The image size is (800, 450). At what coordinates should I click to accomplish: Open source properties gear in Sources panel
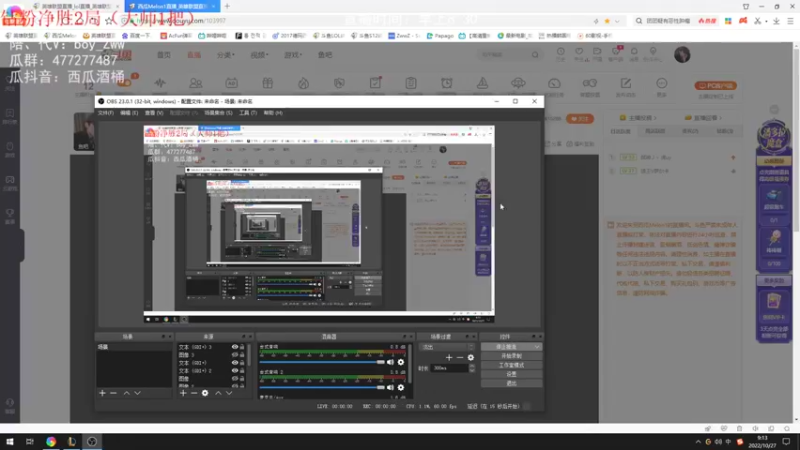[x=205, y=393]
